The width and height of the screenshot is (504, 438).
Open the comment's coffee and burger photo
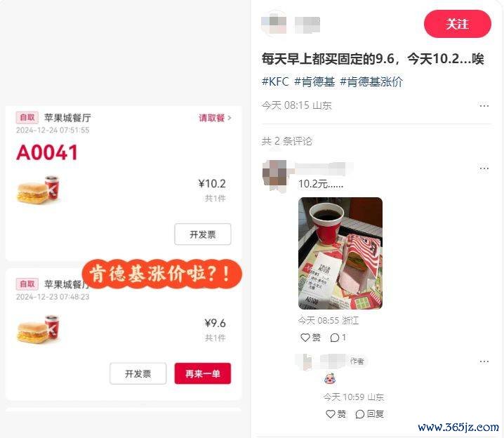pos(340,253)
